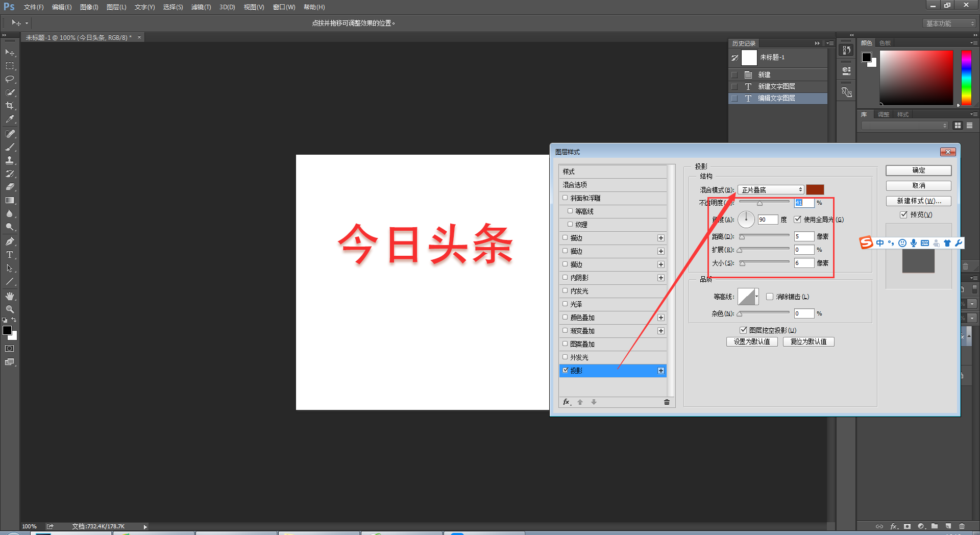Toggle 消除锯齿 checkbox

click(x=770, y=297)
